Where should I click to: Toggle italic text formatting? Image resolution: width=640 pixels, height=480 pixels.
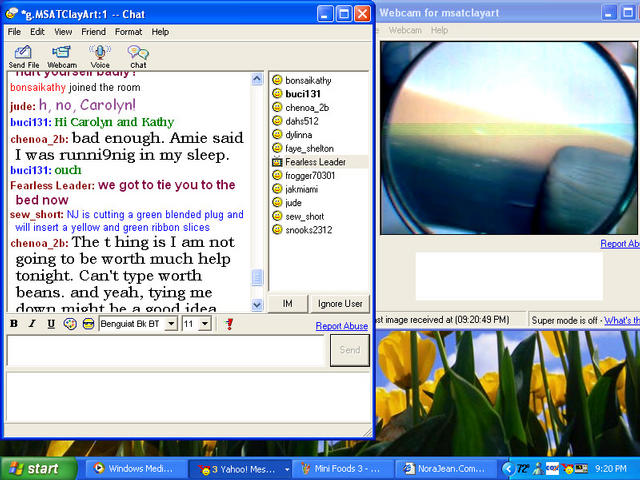32,324
